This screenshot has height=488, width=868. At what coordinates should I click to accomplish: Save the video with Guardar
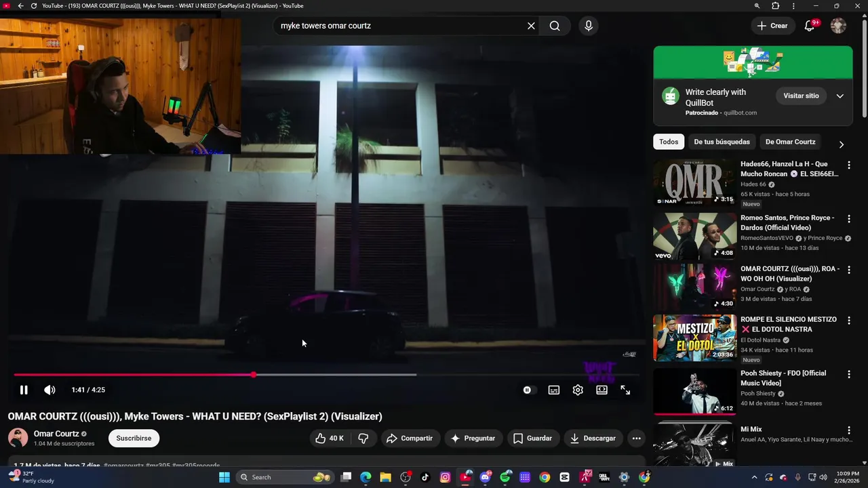pyautogui.click(x=533, y=439)
